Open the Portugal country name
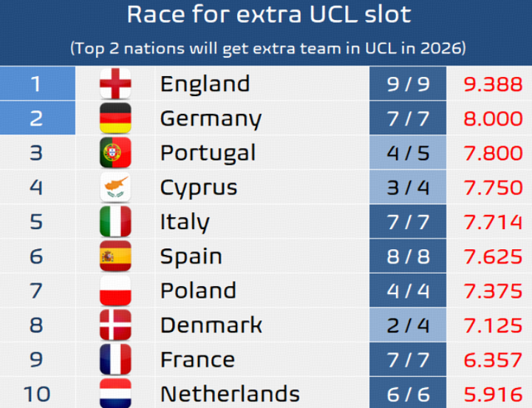This screenshot has width=532, height=408. coord(208,153)
